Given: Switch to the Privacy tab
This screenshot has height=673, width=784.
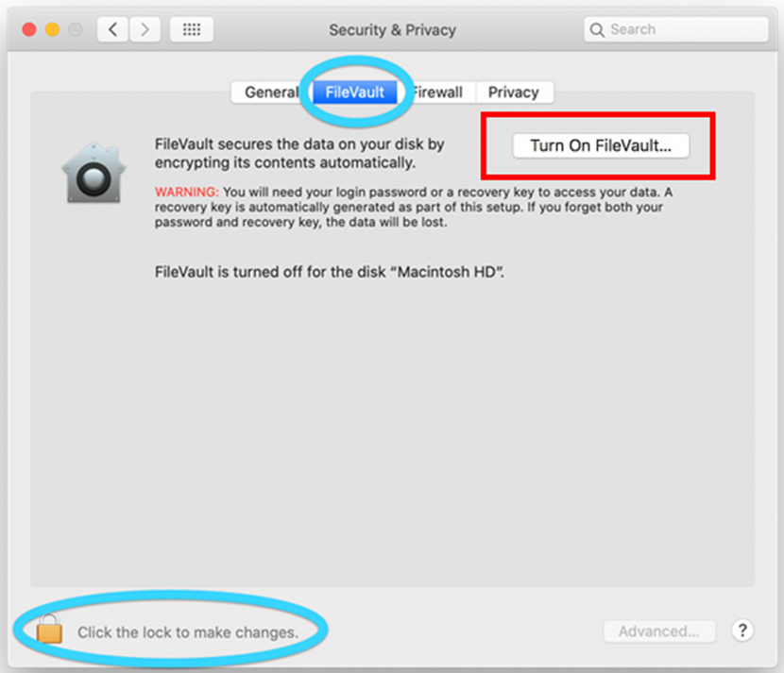Looking at the screenshot, I should [514, 93].
